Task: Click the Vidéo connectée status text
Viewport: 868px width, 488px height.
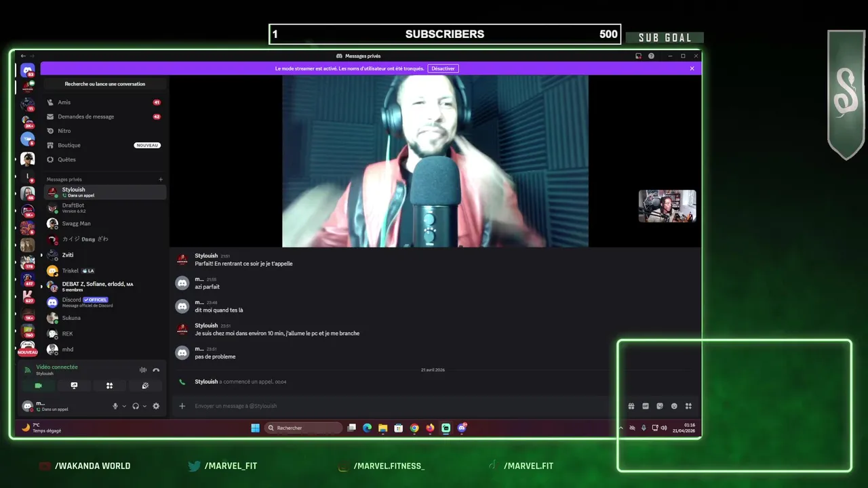Action: [x=57, y=367]
